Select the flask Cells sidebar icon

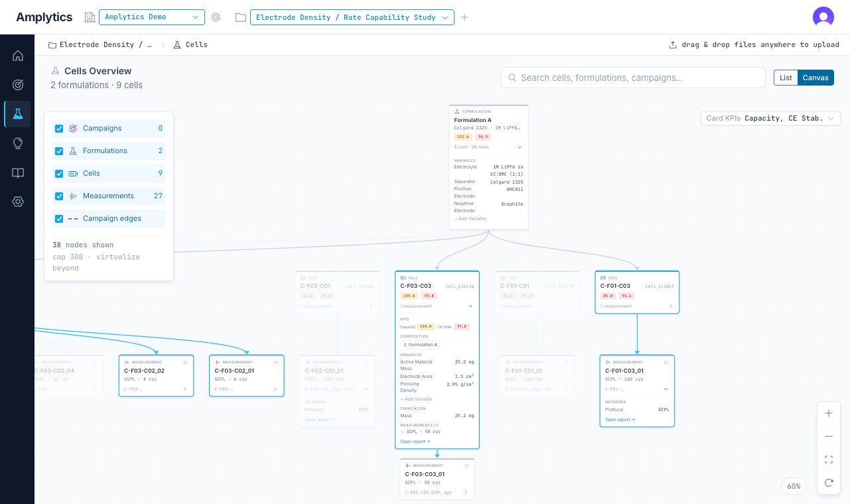pos(18,114)
